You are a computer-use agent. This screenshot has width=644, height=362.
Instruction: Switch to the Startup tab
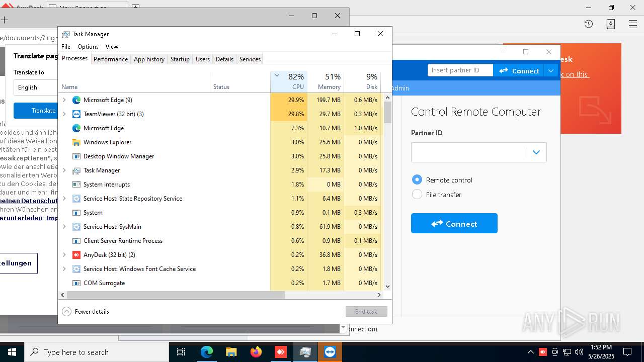pos(180,59)
